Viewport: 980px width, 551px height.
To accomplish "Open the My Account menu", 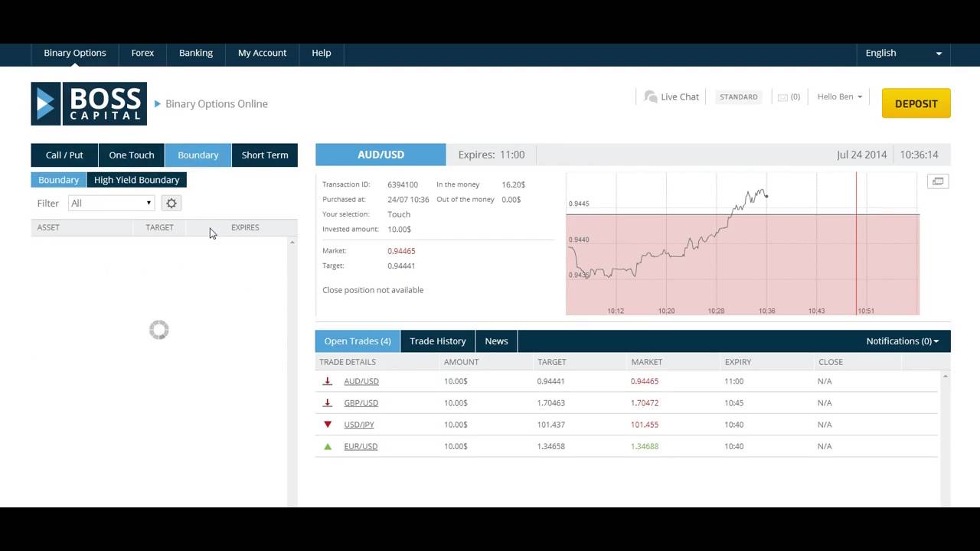I will (262, 53).
